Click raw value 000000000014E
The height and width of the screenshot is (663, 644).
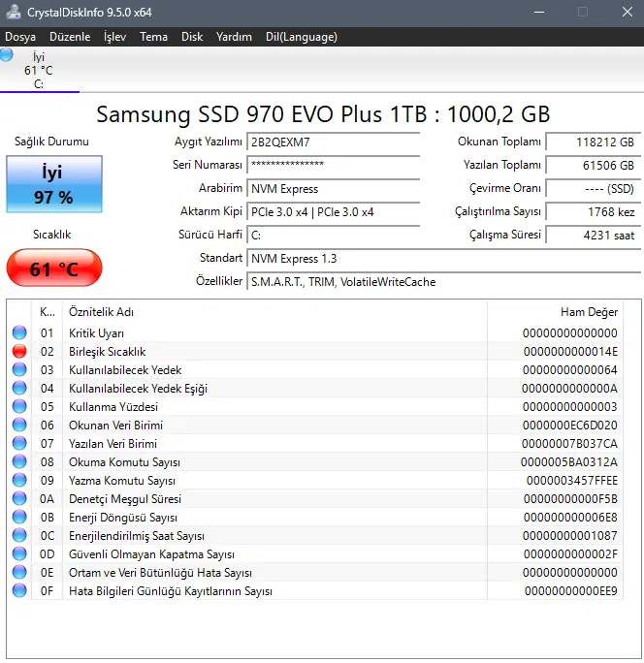point(570,352)
